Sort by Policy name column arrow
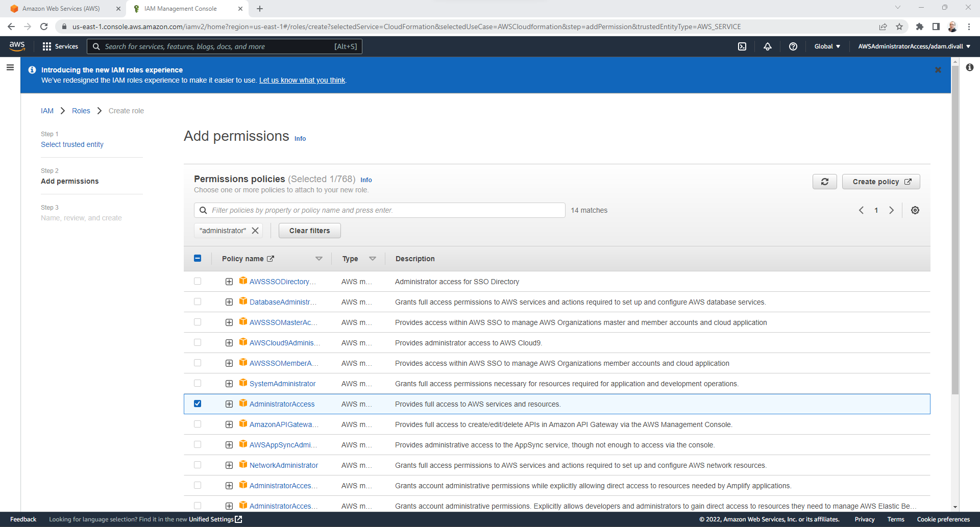Viewport: 980px width, 527px height. (319, 259)
